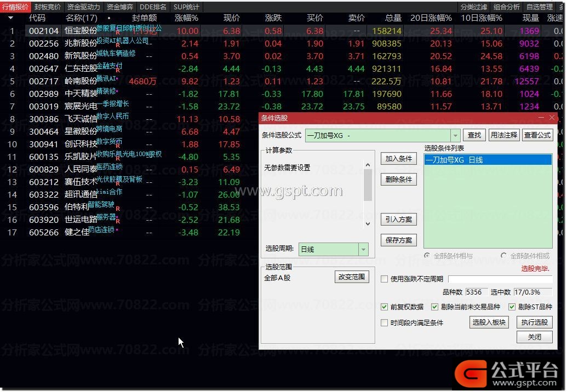567x392 pixels.
Task: Switch to 封板竞价 tab
Action: 47,7
